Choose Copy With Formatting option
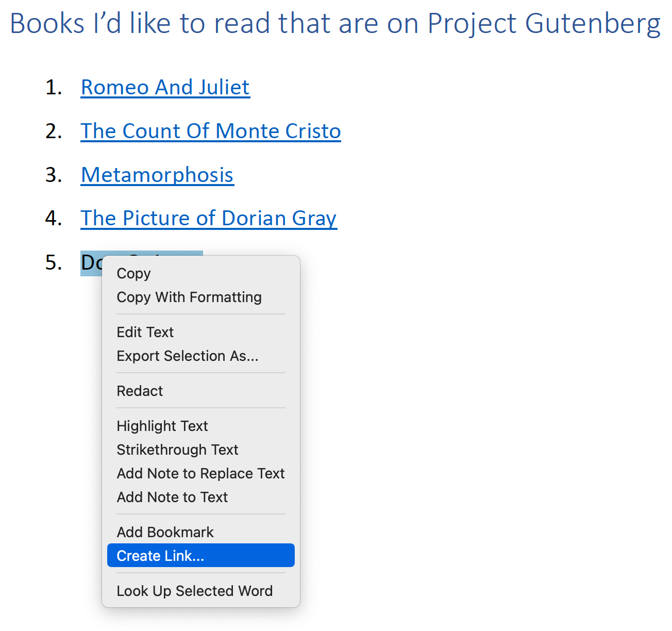The image size is (672, 631). (189, 297)
